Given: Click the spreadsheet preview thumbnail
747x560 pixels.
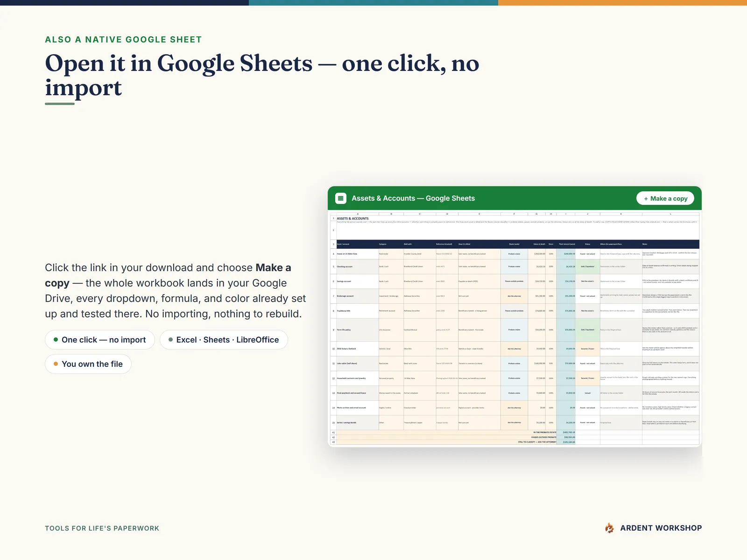Looking at the screenshot, I should [x=515, y=329].
